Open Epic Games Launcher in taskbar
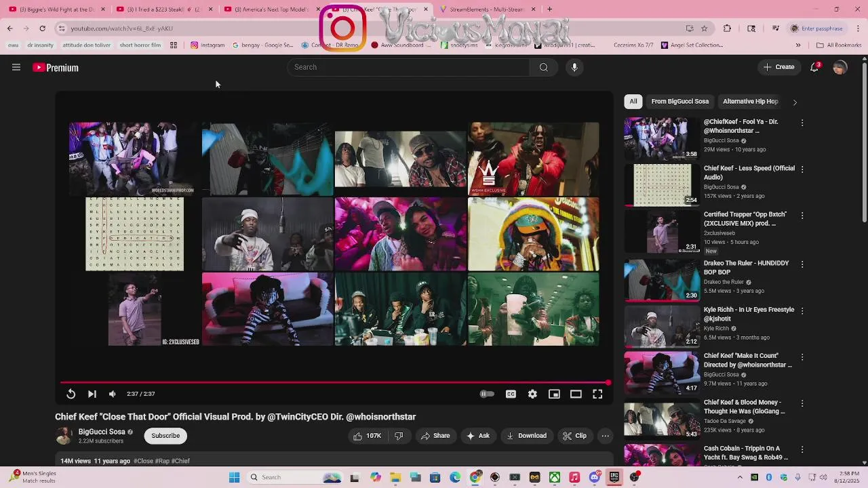 point(614,477)
